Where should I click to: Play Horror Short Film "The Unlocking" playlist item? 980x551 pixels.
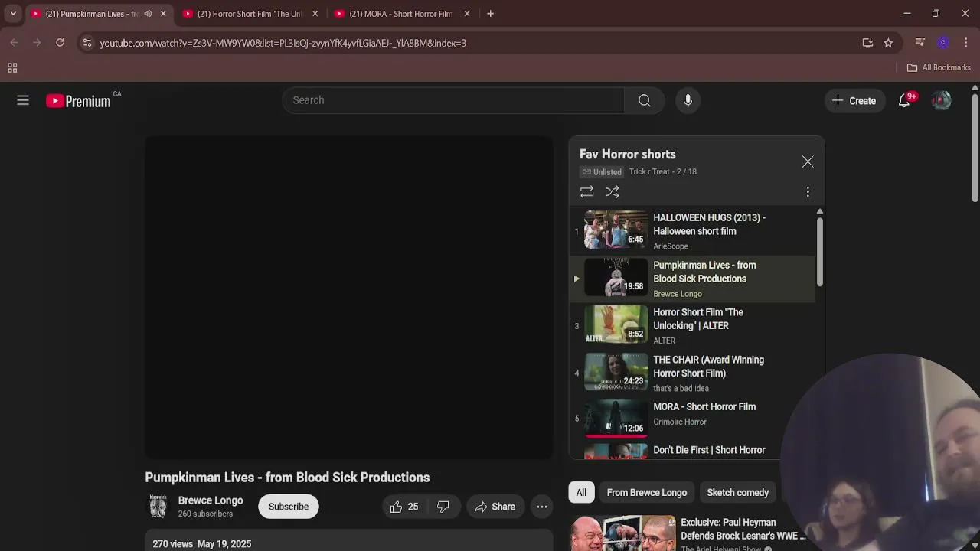[693, 326]
